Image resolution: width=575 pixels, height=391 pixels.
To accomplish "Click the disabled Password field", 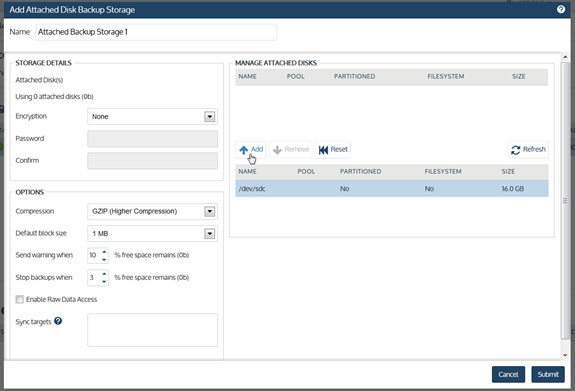I will [153, 139].
